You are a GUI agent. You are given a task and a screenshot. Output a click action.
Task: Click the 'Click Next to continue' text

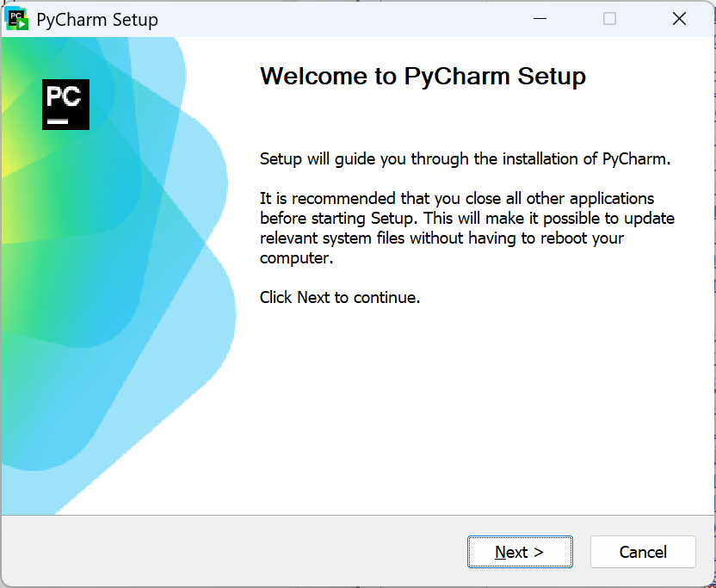[339, 297]
